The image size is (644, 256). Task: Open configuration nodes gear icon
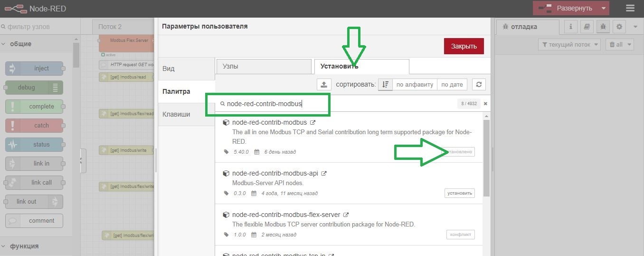pyautogui.click(x=619, y=27)
